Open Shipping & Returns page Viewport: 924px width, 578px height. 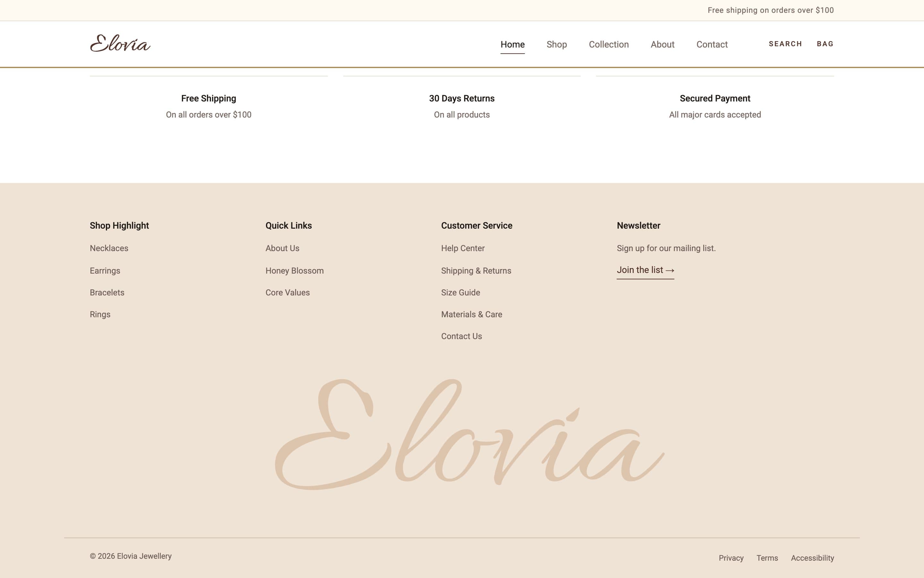click(476, 271)
